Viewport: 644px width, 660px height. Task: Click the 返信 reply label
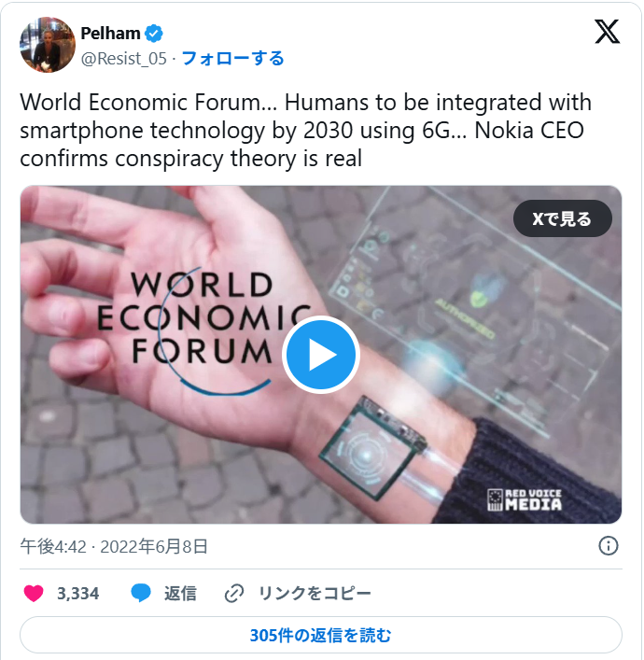point(180,594)
